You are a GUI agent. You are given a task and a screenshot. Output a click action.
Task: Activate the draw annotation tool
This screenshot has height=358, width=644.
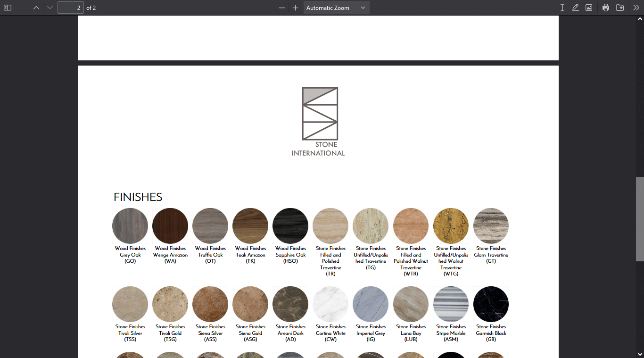click(576, 8)
